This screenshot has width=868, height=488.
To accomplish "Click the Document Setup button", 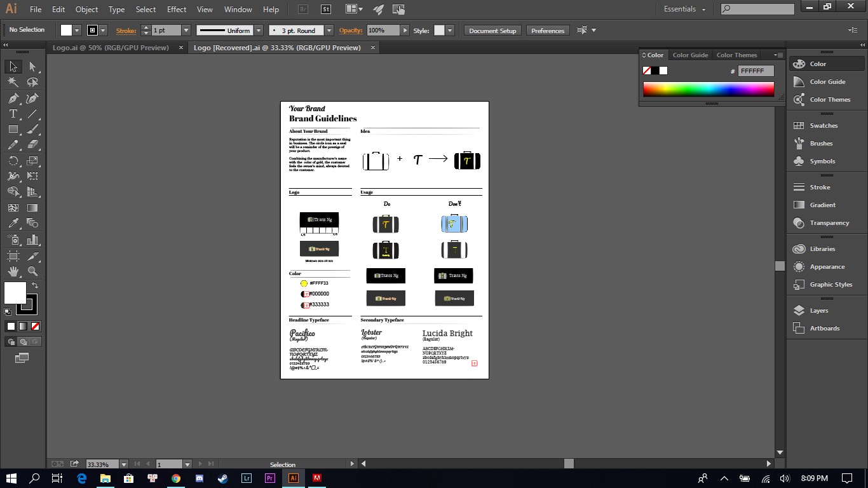I will tap(492, 30).
